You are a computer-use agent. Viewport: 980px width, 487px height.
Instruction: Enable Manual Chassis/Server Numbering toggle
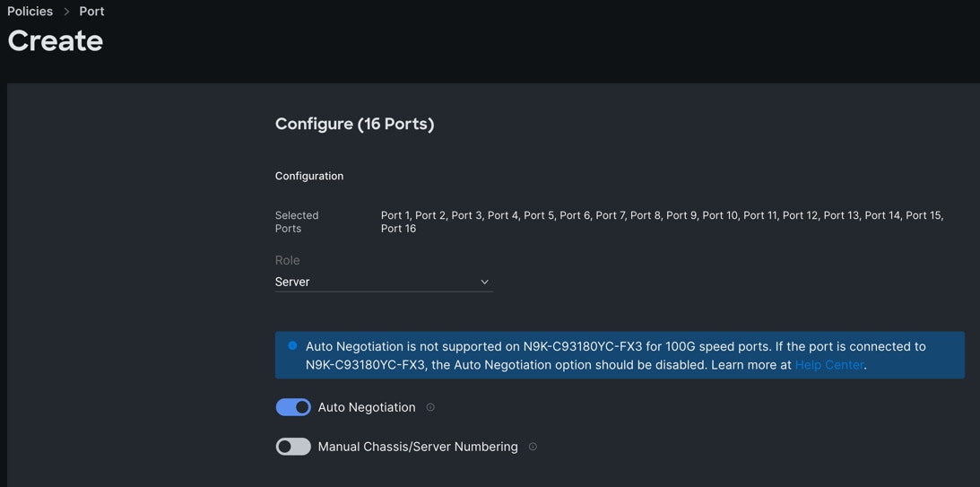(293, 447)
